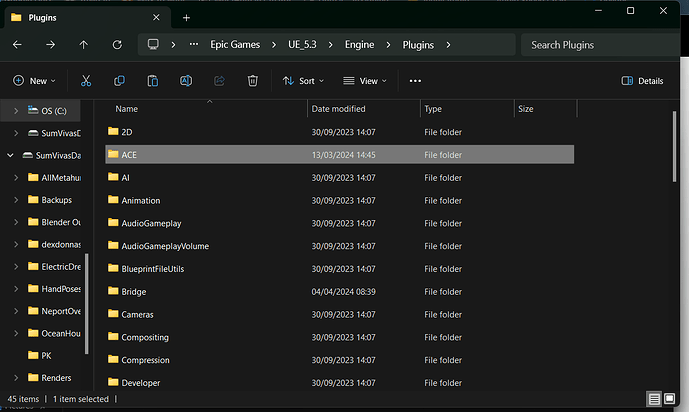This screenshot has width=689, height=412.
Task: Expand the Backups folder node
Action: click(x=16, y=200)
